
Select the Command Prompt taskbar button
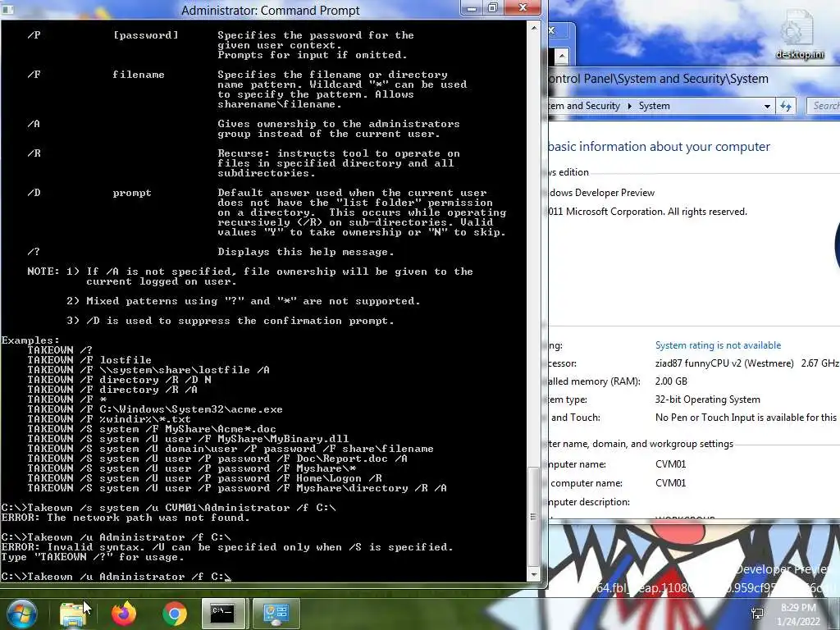(x=223, y=614)
